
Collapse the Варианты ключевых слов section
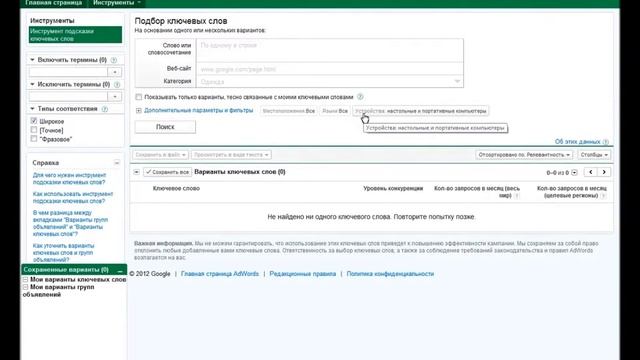pyautogui.click(x=137, y=172)
